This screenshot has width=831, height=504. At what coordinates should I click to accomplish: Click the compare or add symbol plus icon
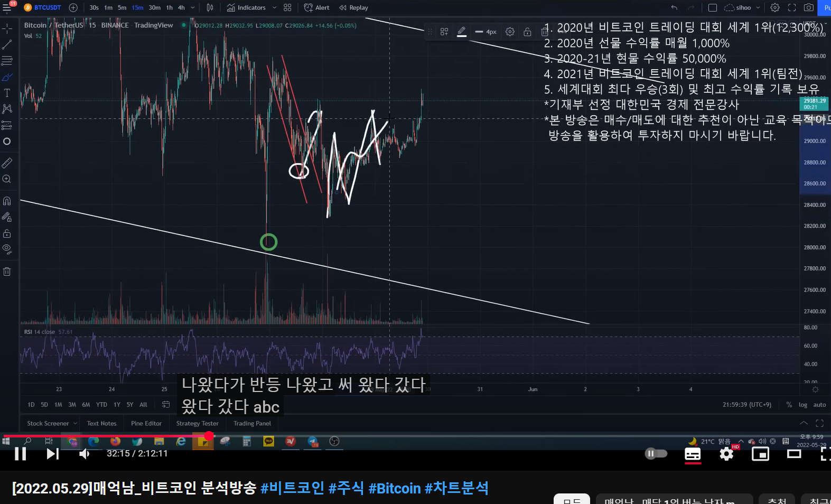pyautogui.click(x=73, y=7)
